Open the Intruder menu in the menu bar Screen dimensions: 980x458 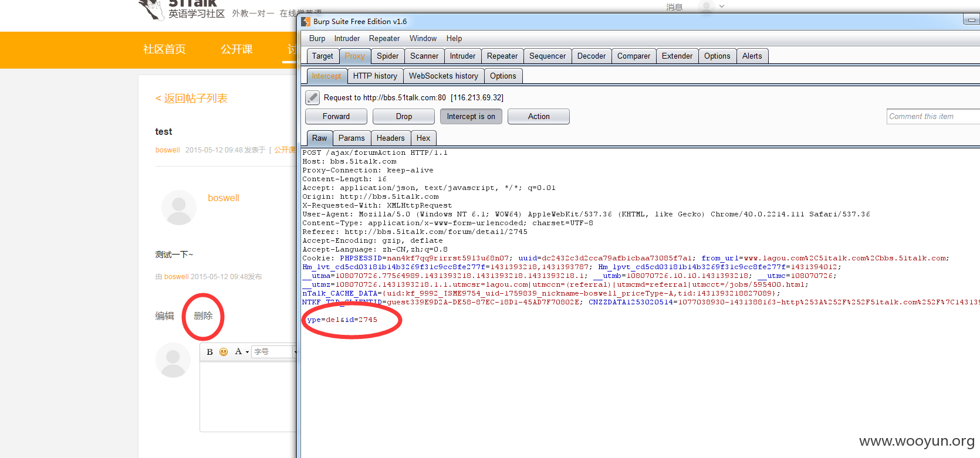coord(347,38)
